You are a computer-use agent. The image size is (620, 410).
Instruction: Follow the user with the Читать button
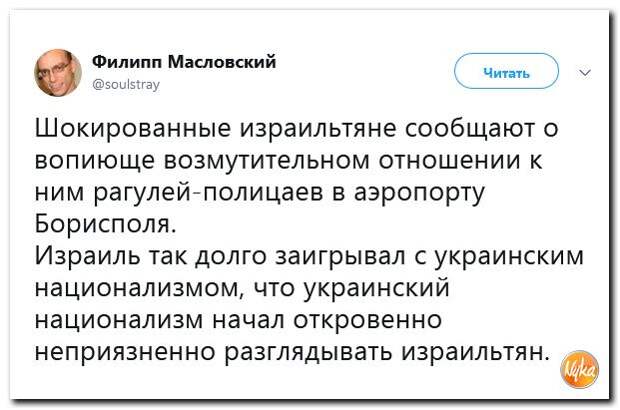[507, 71]
